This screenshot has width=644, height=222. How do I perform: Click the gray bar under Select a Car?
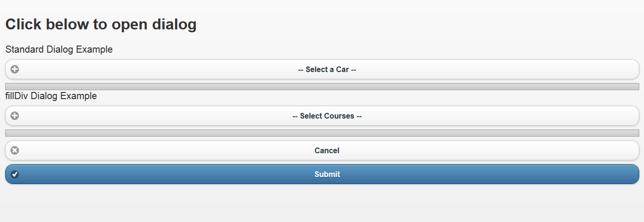coord(322,86)
